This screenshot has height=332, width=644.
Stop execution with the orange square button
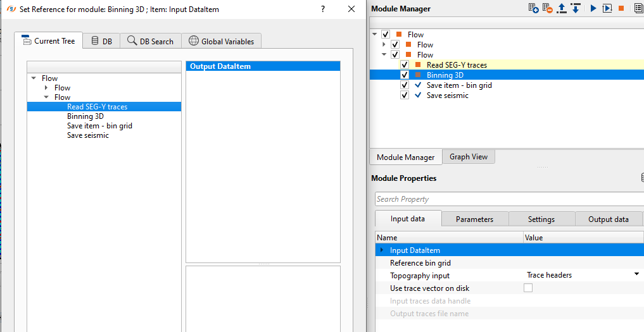(x=621, y=8)
